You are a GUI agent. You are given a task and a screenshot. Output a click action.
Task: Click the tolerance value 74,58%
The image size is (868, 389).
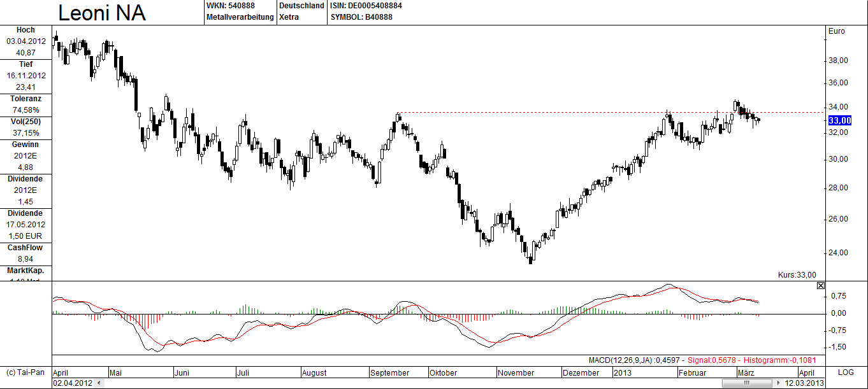pos(26,110)
